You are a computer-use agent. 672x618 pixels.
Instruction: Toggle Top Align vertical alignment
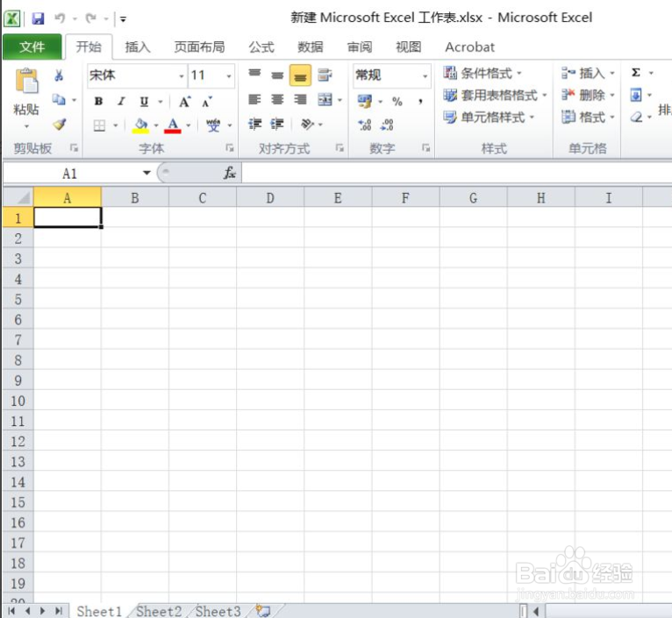pyautogui.click(x=254, y=75)
